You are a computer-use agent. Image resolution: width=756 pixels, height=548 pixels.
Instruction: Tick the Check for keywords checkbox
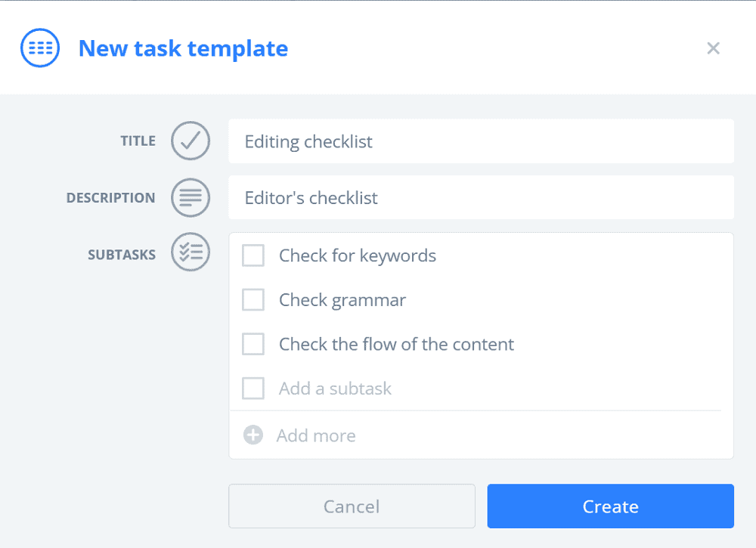point(253,255)
